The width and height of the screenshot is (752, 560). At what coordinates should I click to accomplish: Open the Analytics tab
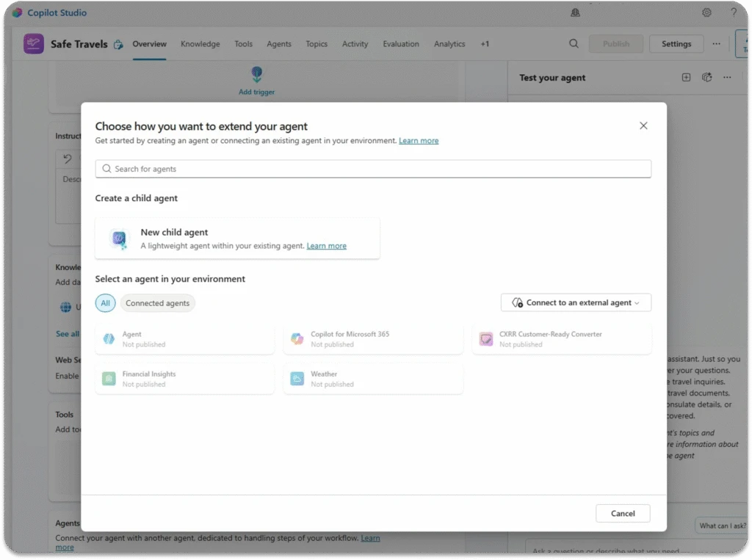[449, 44]
